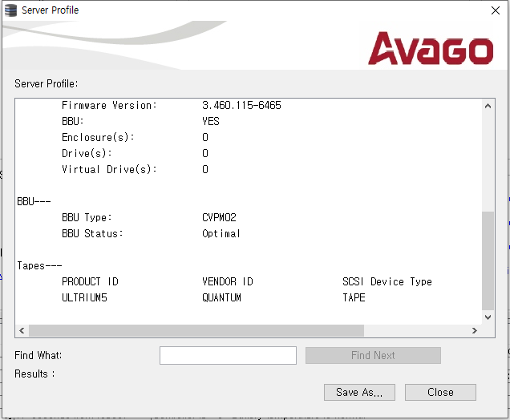Click the Save As... button
This screenshot has width=510, height=420.
(x=359, y=392)
